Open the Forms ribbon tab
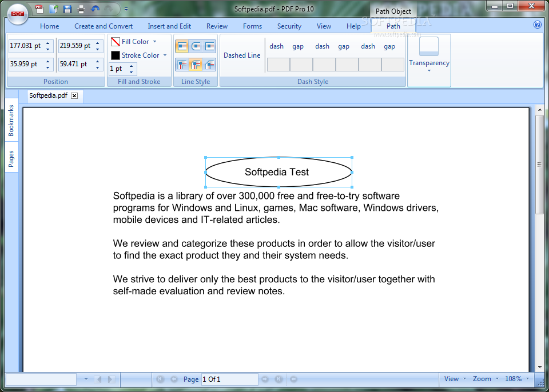 (x=252, y=26)
